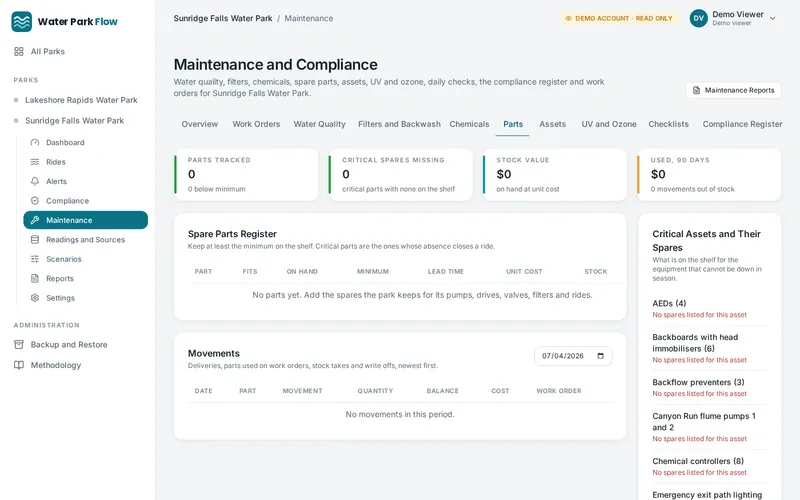This screenshot has width=800, height=500.
Task: Select the Parts tab
Action: (x=513, y=124)
